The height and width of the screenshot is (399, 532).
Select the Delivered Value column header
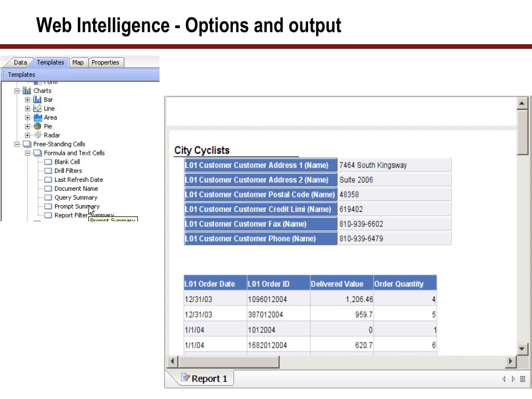[342, 284]
